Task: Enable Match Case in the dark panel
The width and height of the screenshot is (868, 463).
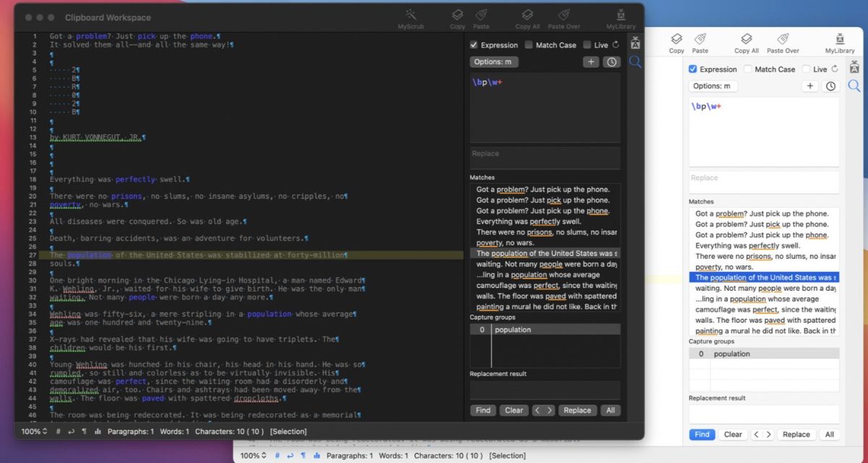Action: pyautogui.click(x=529, y=45)
